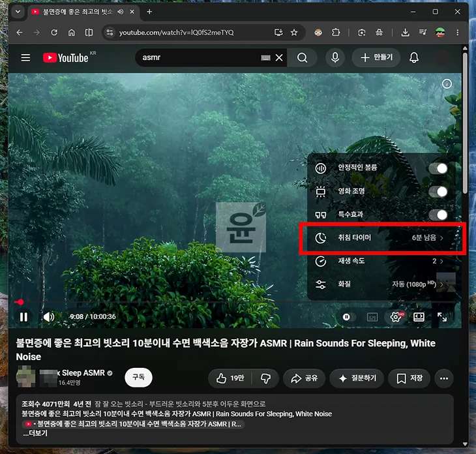The width and height of the screenshot is (476, 454).
Task: Expand description with ...더보기
Action: coord(35,433)
